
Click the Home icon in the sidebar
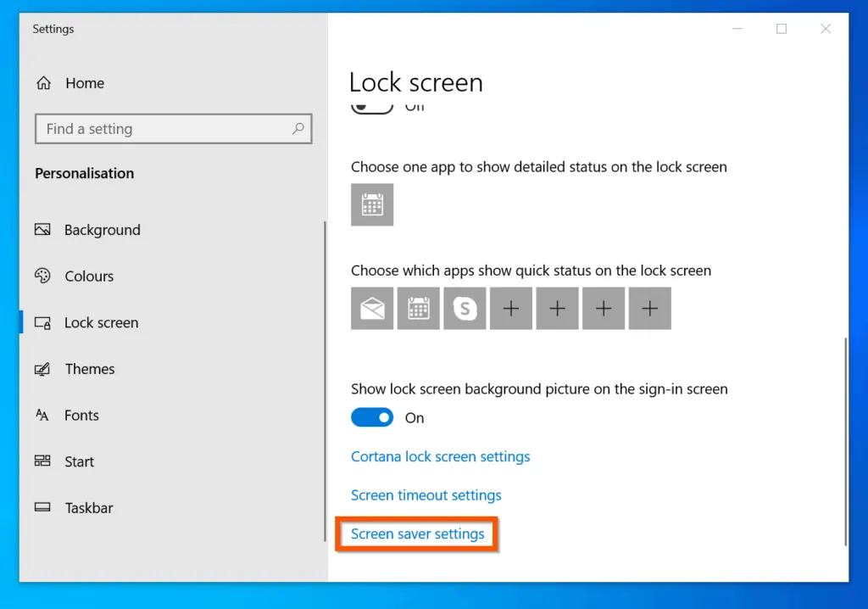[42, 82]
